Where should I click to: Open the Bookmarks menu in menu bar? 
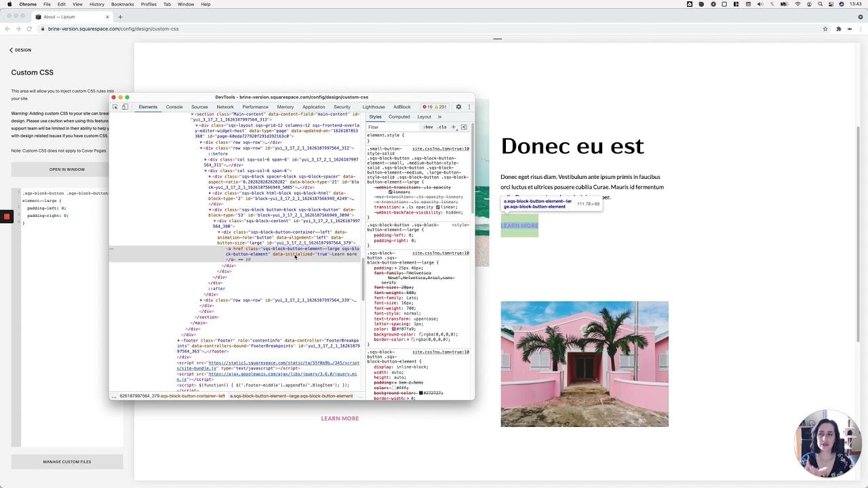point(123,4)
